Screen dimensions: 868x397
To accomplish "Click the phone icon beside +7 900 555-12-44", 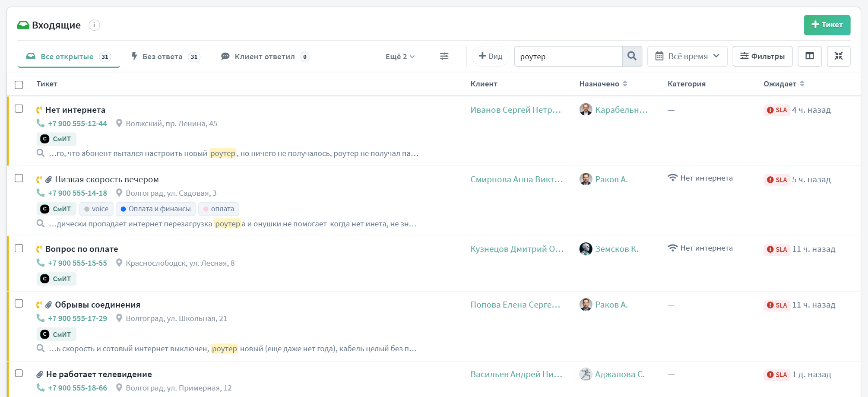I will 41,124.
